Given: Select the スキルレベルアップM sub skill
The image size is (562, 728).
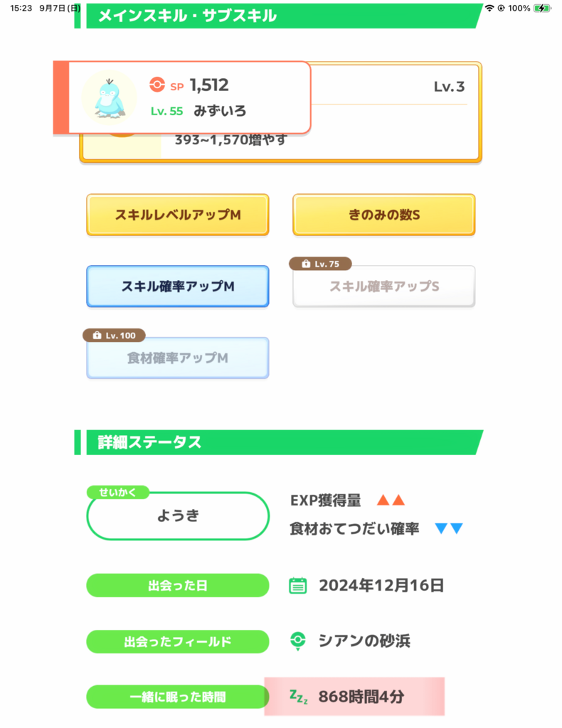Looking at the screenshot, I should pos(177,215).
